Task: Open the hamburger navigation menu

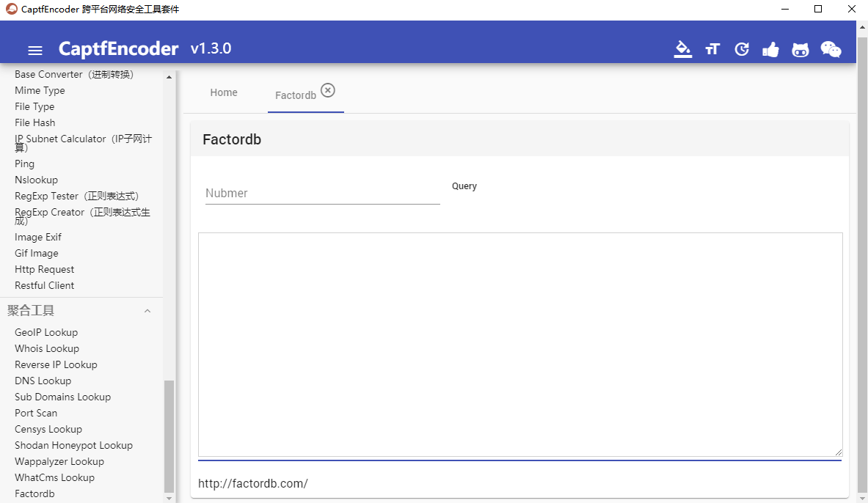Action: 35,51
